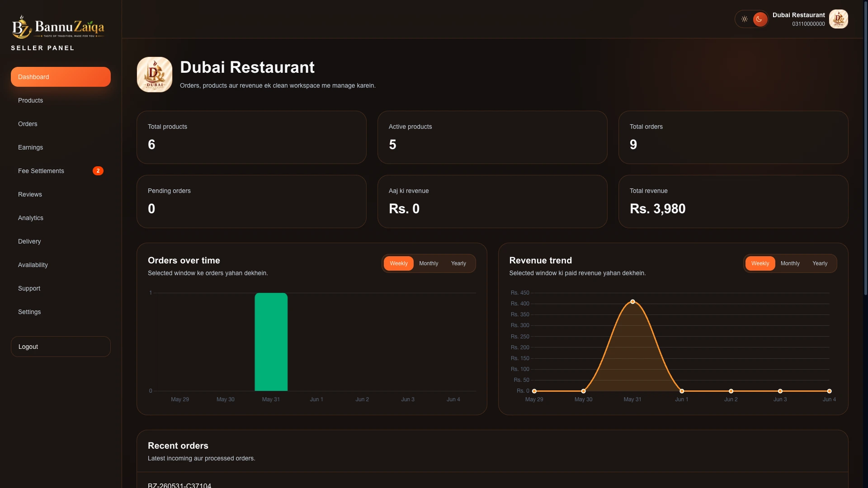Click the Jun 2 revenue data point
This screenshot has width=868, height=488.
[x=731, y=391]
